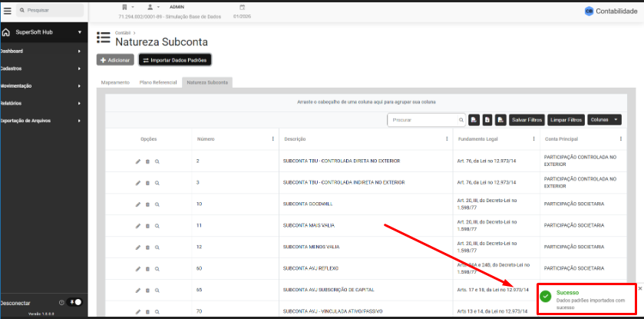Viewport: 644px width, 319px height.
Task: Switch to the Mapeamento tab
Action: [115, 82]
